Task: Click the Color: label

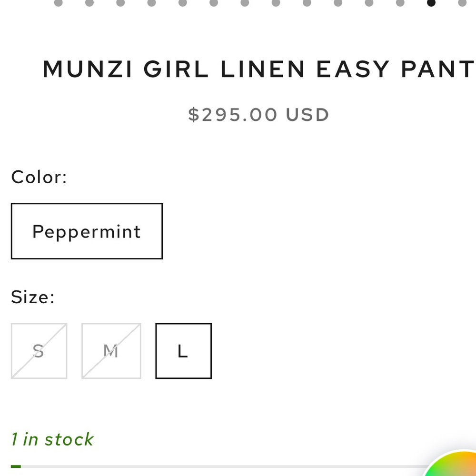Action: click(39, 177)
